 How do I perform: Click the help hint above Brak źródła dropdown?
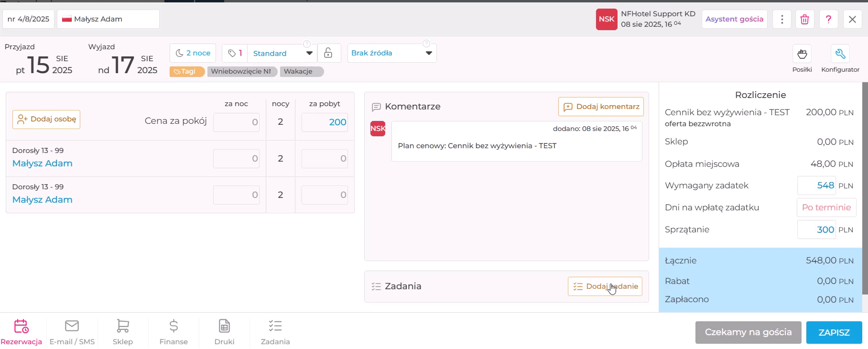pos(426,44)
